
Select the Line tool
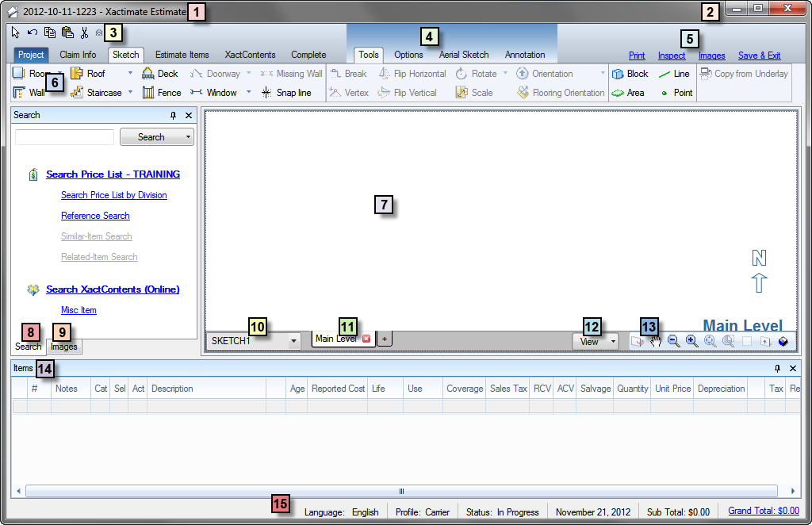(x=674, y=74)
